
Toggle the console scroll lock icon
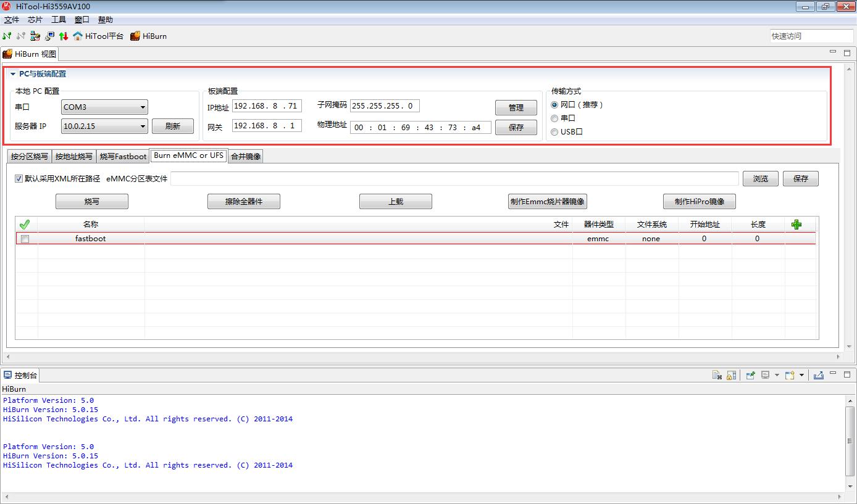(731, 375)
